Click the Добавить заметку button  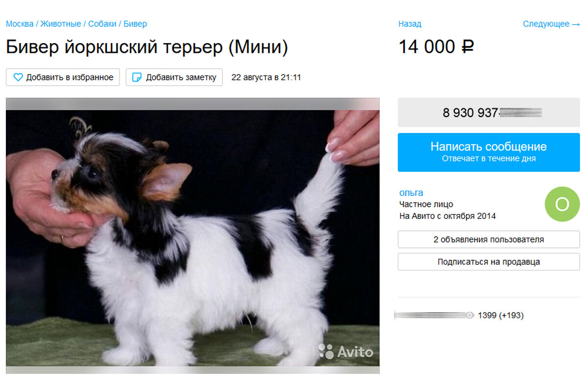[174, 77]
